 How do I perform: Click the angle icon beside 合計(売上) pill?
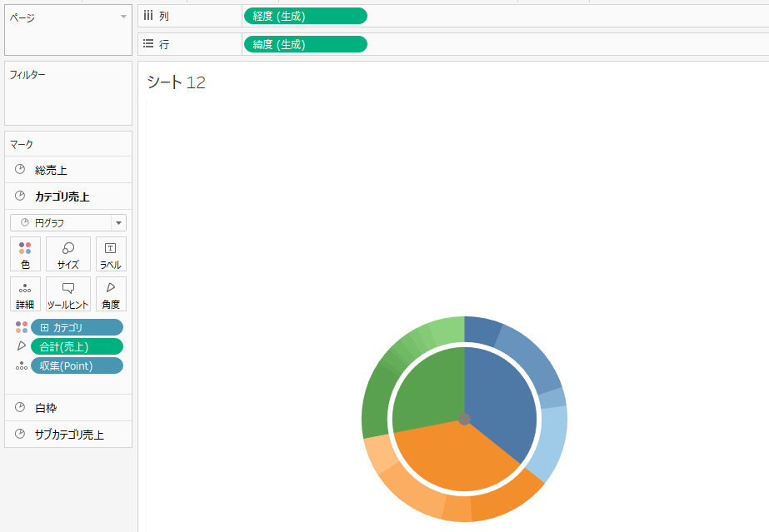(x=21, y=346)
